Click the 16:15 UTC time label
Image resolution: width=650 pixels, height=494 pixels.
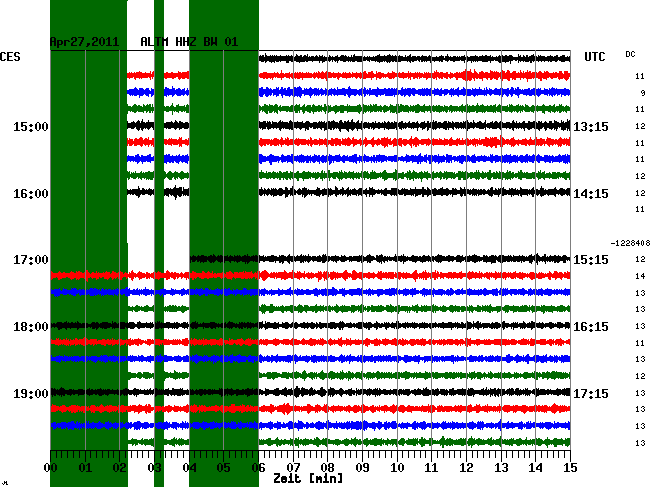[591, 327]
